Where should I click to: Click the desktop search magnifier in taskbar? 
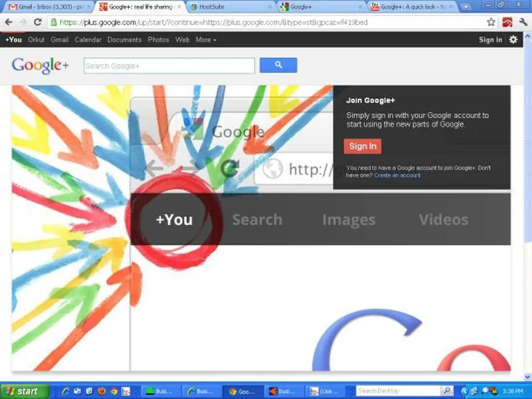[x=446, y=391]
